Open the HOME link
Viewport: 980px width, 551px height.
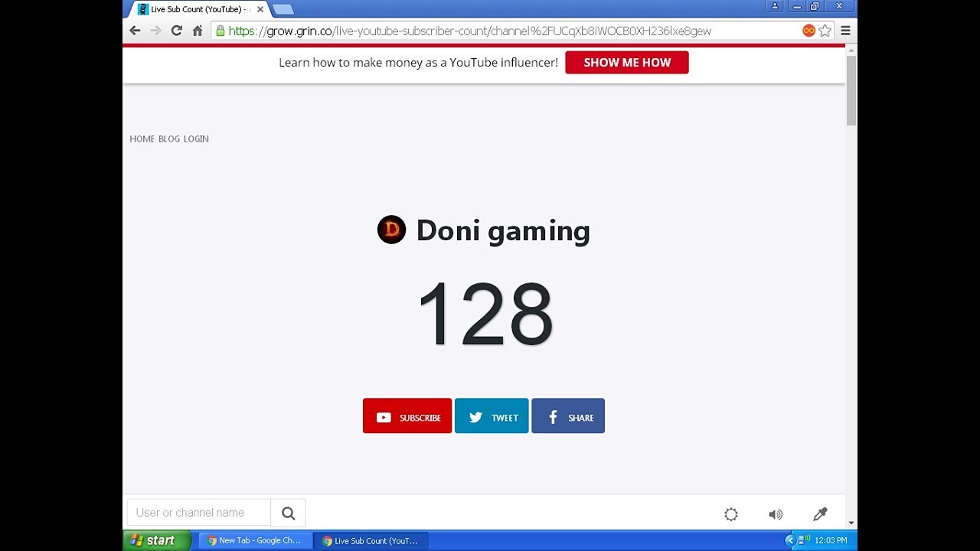point(142,139)
